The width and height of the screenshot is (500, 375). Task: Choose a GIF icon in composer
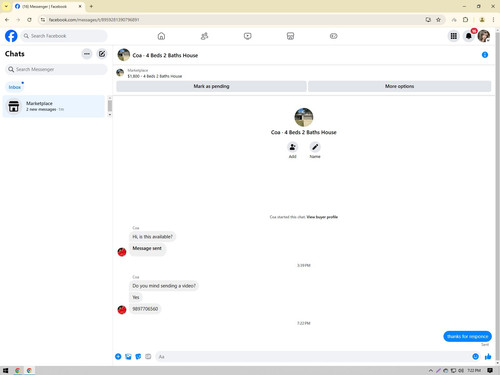click(x=148, y=357)
